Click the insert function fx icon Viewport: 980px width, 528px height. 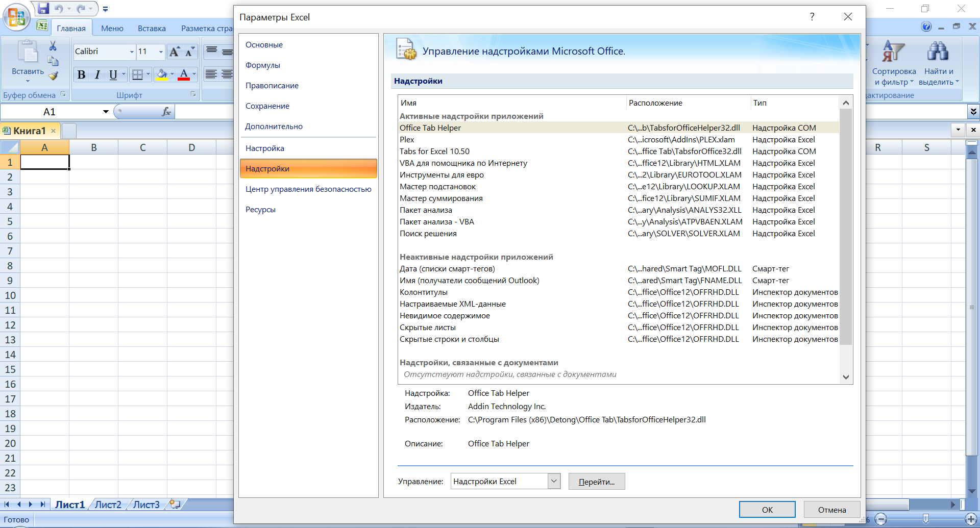click(x=166, y=112)
